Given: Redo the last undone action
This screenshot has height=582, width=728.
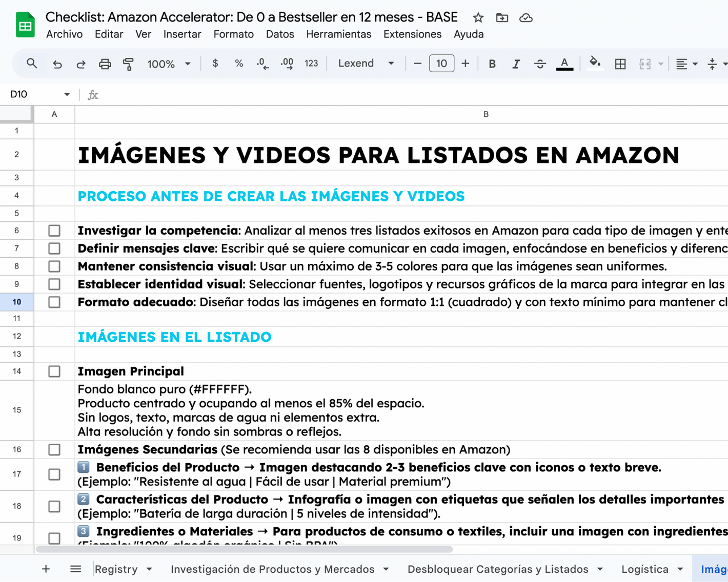Looking at the screenshot, I should [x=80, y=64].
